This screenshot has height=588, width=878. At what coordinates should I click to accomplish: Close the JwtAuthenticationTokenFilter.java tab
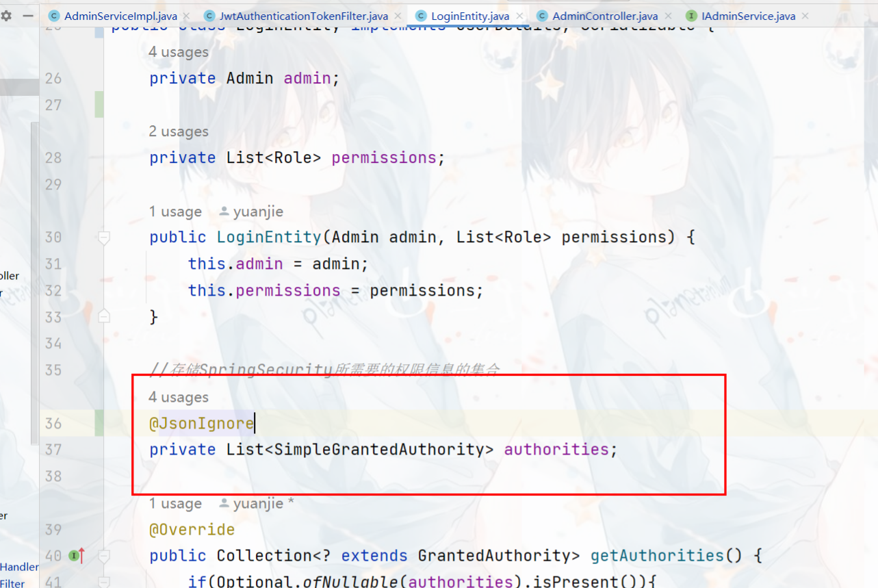click(x=398, y=16)
